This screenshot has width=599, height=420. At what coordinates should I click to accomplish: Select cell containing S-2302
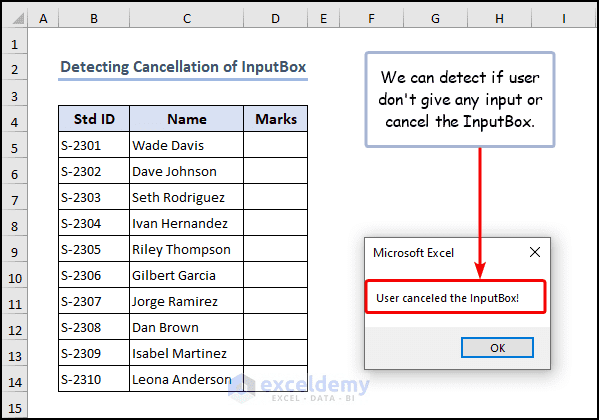click(94, 171)
